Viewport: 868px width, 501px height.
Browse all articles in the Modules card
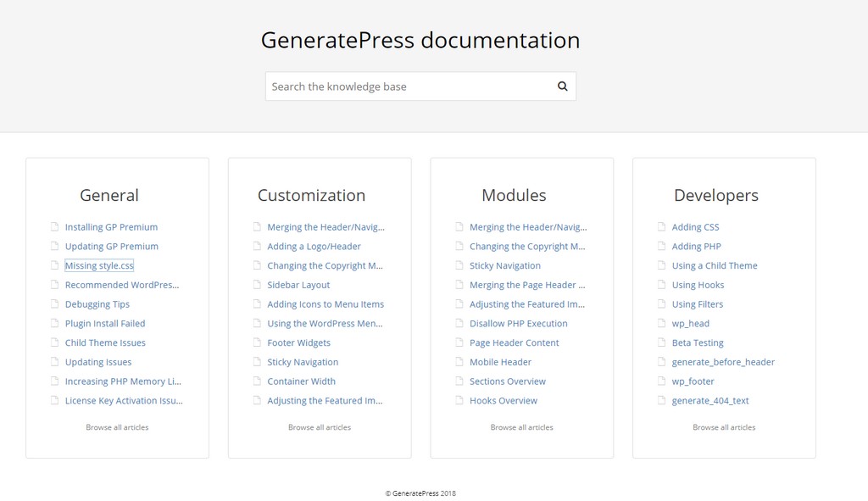pyautogui.click(x=522, y=427)
